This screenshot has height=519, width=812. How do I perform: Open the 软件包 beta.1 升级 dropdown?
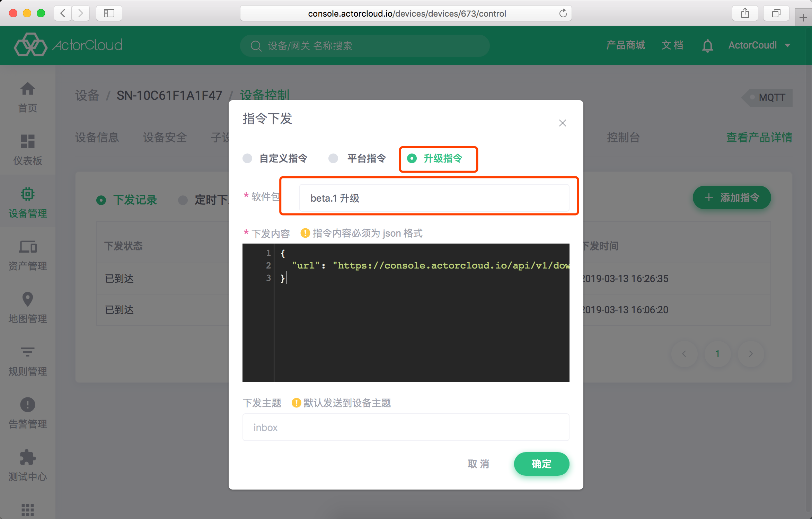[434, 198]
